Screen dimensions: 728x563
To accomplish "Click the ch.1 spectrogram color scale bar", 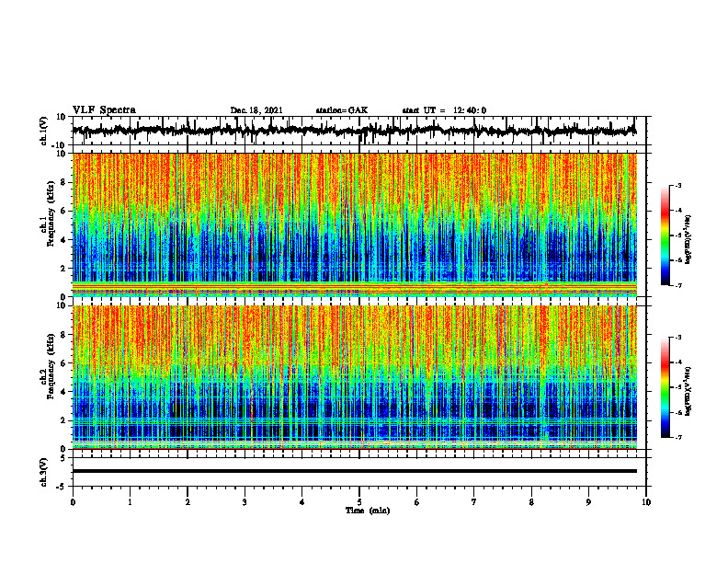I will point(665,236).
